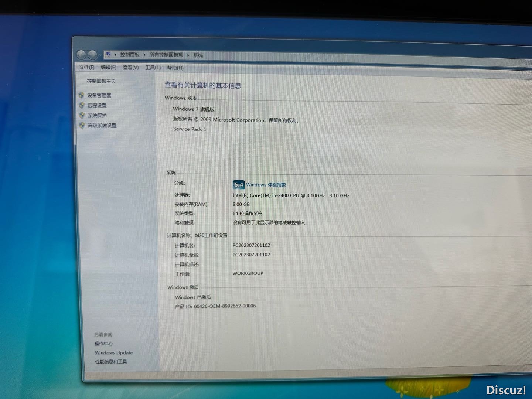Go to 控制面板主页
Image resolution: width=532 pixels, height=399 pixels.
click(102, 81)
